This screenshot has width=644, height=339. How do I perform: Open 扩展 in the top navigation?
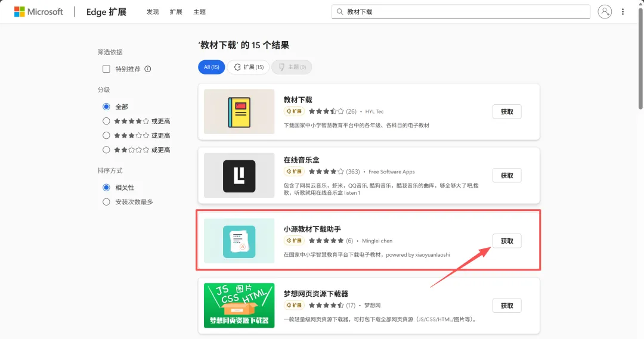(x=176, y=12)
